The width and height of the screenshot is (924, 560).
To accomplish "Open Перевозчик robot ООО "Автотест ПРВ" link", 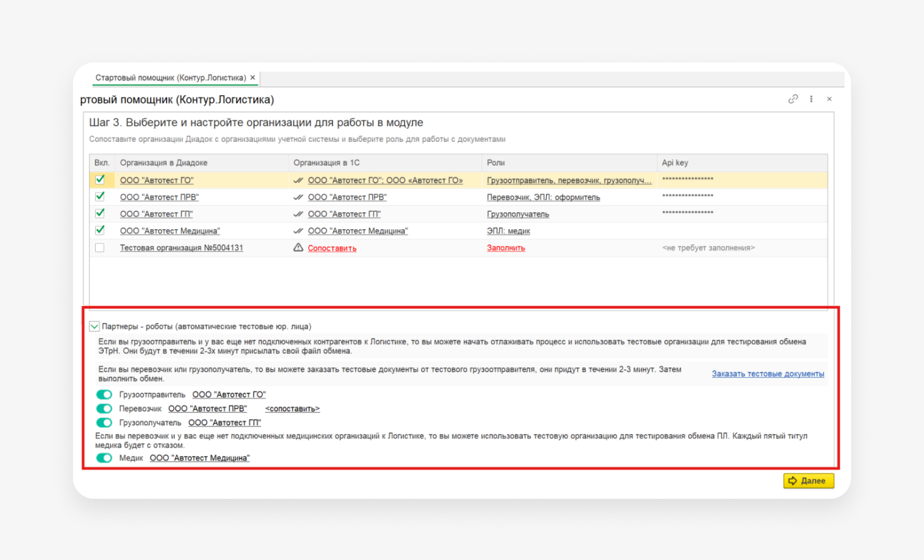I will 207,409.
